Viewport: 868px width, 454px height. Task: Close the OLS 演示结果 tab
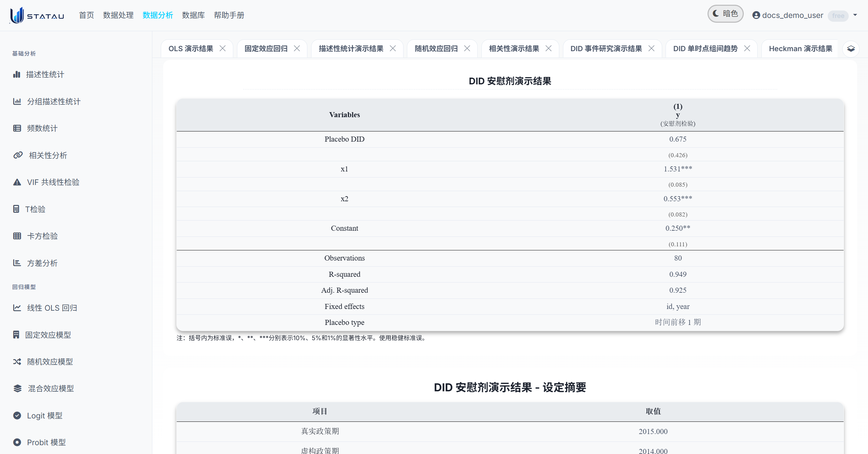[x=223, y=48]
